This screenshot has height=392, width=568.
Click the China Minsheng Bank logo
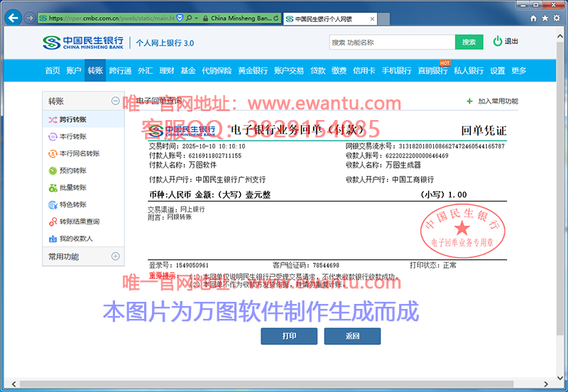(x=83, y=43)
